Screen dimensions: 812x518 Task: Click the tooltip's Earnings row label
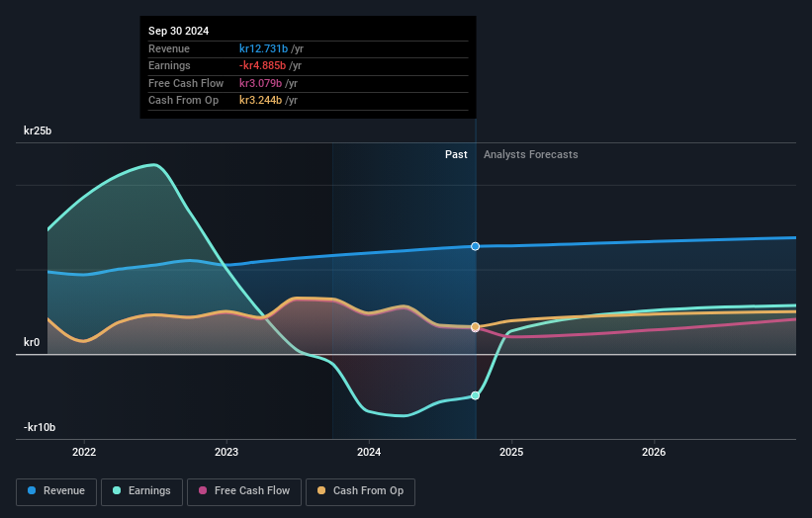click(x=169, y=65)
